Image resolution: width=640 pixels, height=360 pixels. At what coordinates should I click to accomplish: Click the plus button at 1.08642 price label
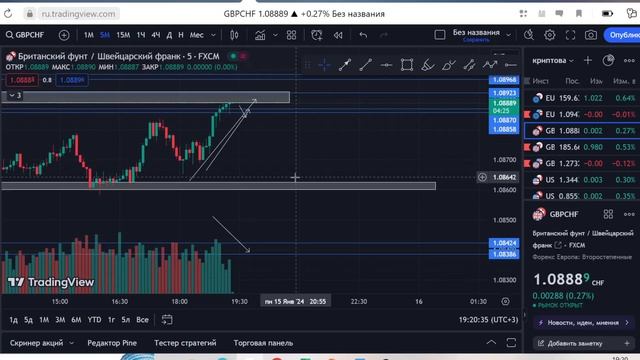pos(482,177)
